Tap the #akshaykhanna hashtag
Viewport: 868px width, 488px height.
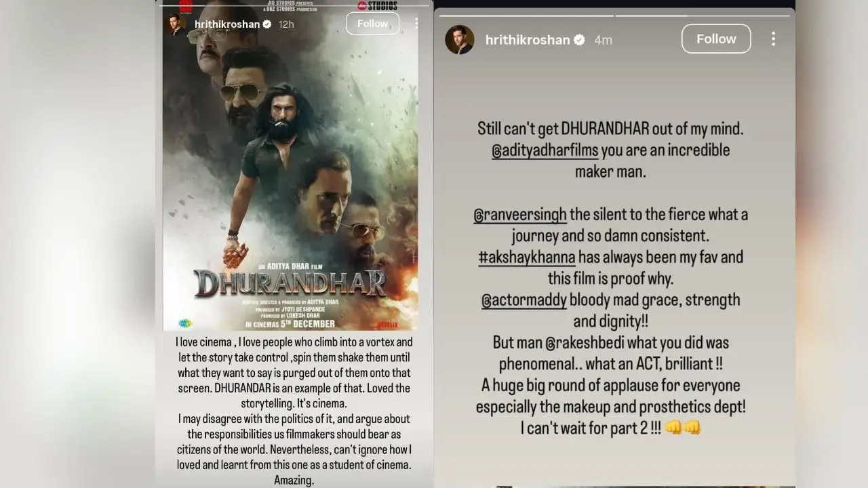[527, 257]
